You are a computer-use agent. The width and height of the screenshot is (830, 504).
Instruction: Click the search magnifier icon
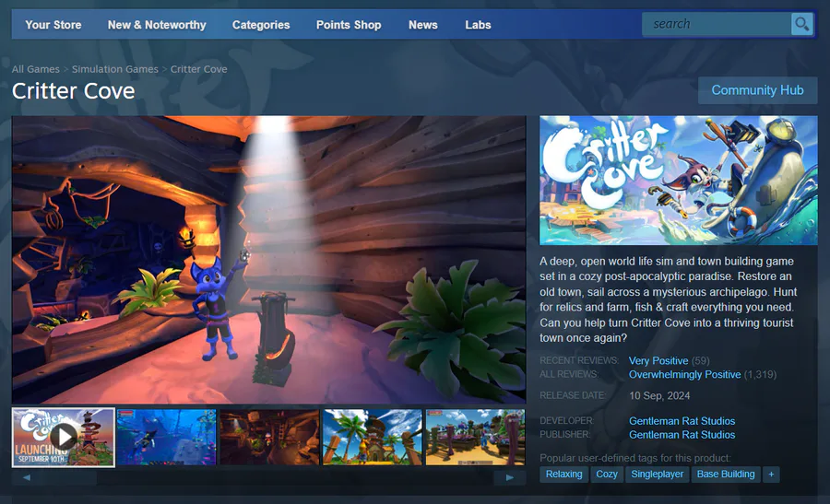point(801,24)
